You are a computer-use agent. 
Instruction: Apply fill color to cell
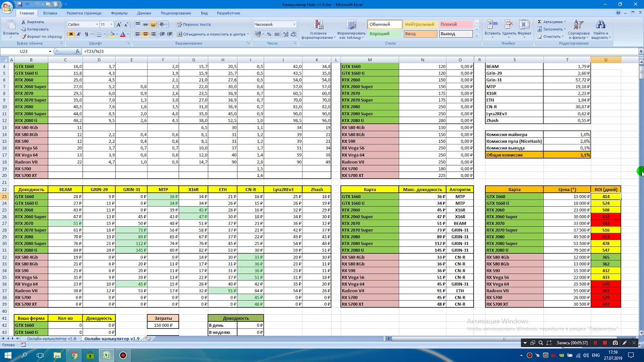[x=112, y=34]
